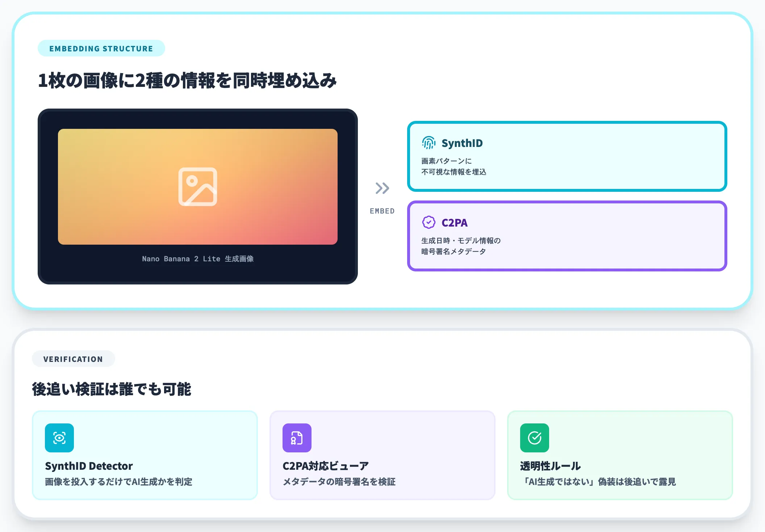765x532 pixels.
Task: Click the 'Nano Banana 2 Lite 生成画像' caption
Action: pos(198,259)
